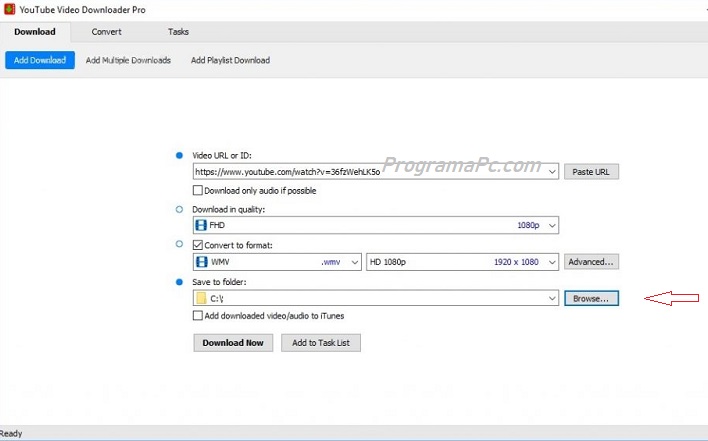Expand the Video URL dropdown arrow
Image resolution: width=708 pixels, height=441 pixels.
(x=552, y=172)
